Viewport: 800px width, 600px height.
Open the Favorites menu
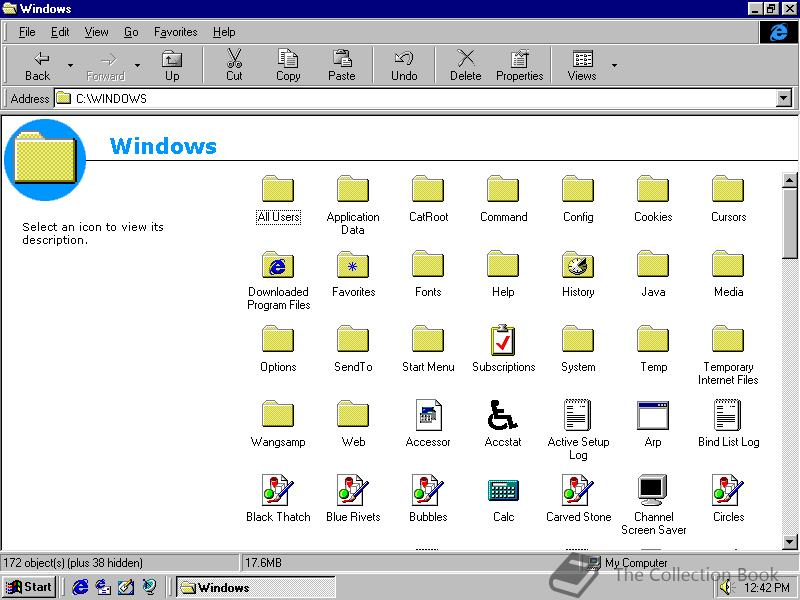(x=176, y=32)
